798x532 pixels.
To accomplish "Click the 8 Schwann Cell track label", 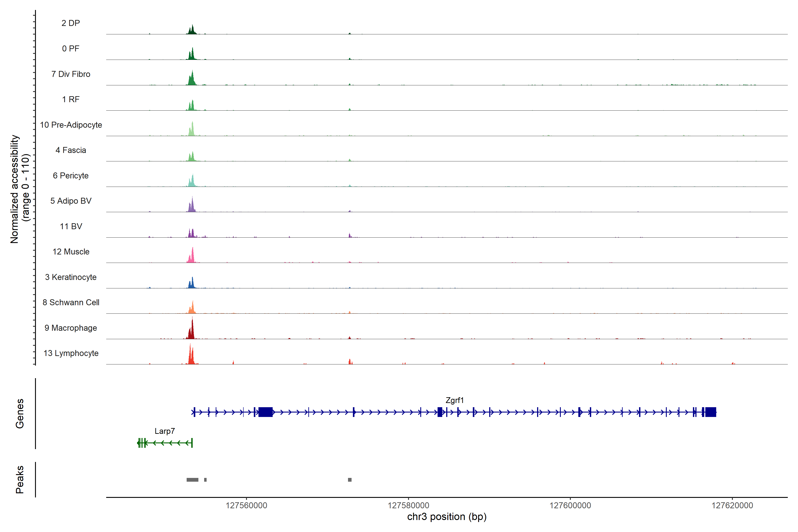I will pos(71,302).
